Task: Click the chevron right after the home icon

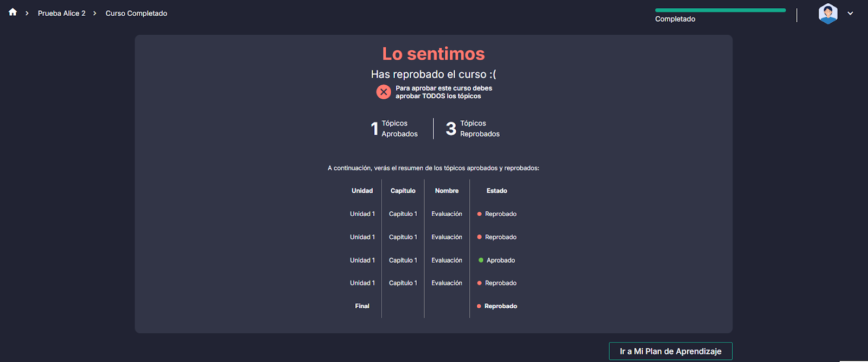Action: (27, 14)
